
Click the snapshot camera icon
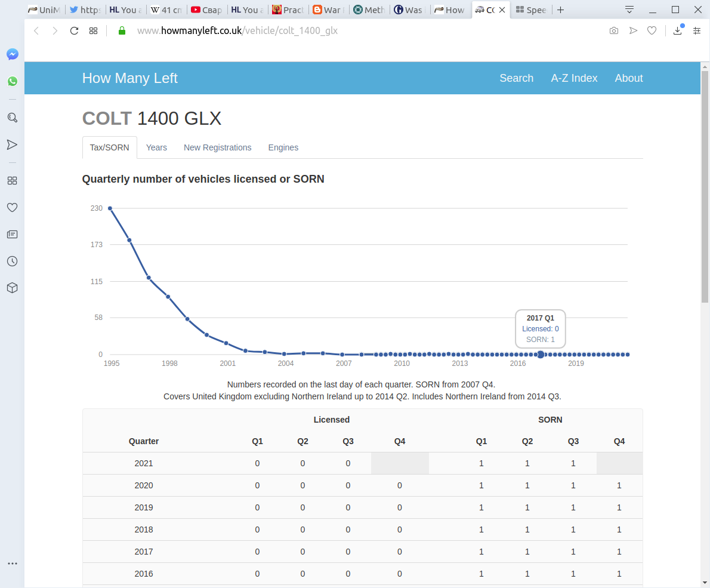coord(614,31)
